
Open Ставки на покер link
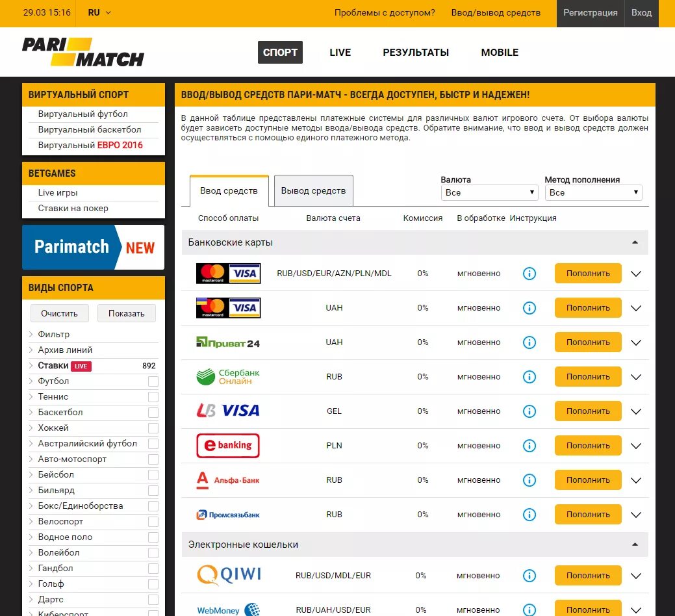click(x=73, y=209)
